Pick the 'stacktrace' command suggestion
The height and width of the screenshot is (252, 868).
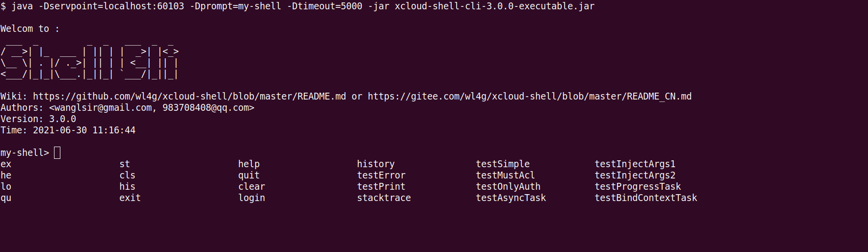(384, 198)
